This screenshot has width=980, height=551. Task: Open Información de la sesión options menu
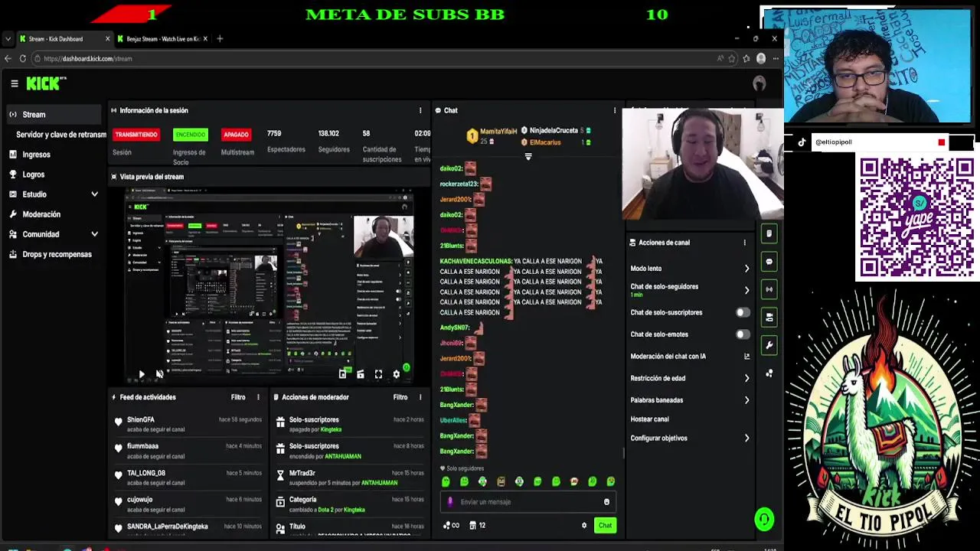pyautogui.click(x=420, y=110)
